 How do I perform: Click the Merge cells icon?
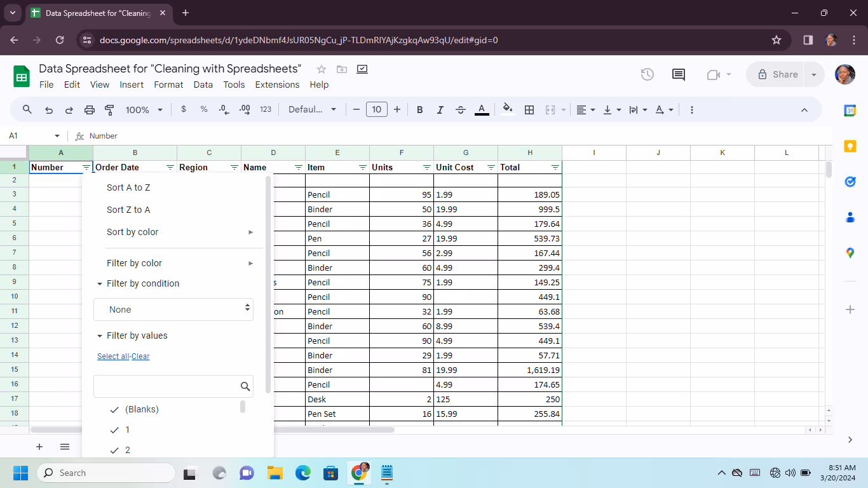point(550,109)
